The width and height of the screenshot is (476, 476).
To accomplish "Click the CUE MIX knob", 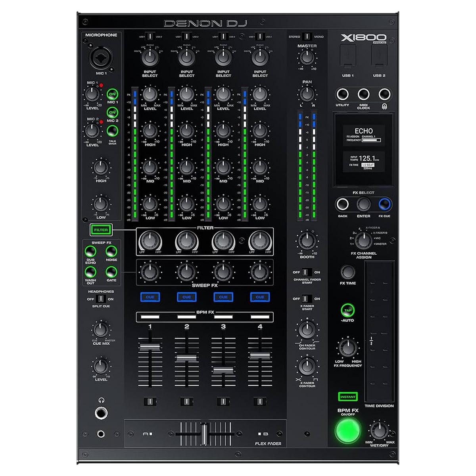I will 101,329.
